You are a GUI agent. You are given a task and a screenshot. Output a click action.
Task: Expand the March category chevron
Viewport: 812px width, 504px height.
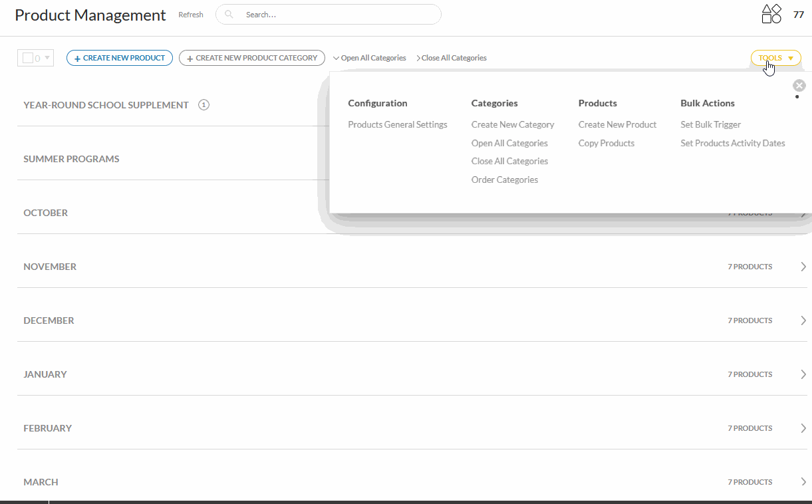point(803,482)
